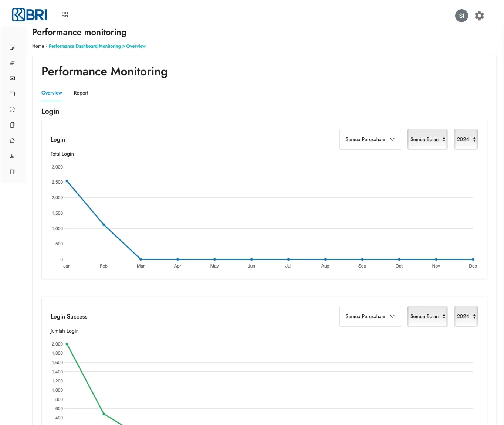Click the clock history sidebar icon
Image resolution: width=504 pixels, height=425 pixels.
pos(12,109)
